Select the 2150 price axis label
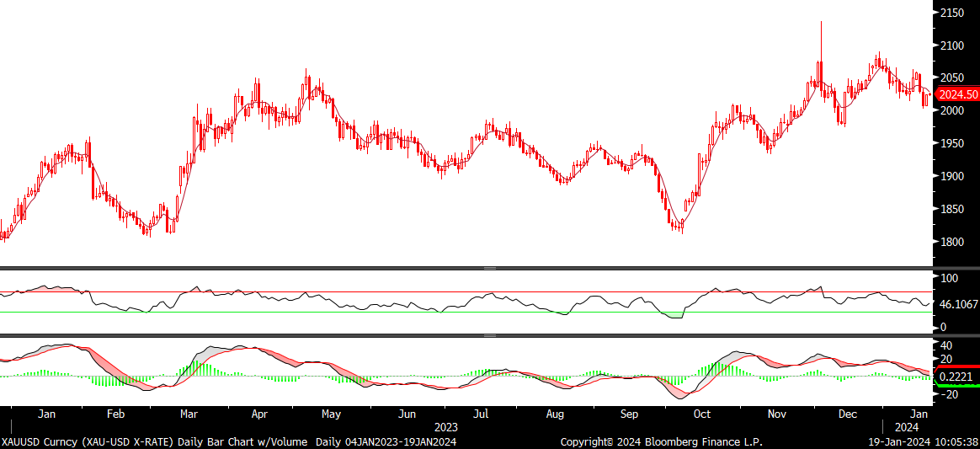This screenshot has width=980, height=449. 952,13
